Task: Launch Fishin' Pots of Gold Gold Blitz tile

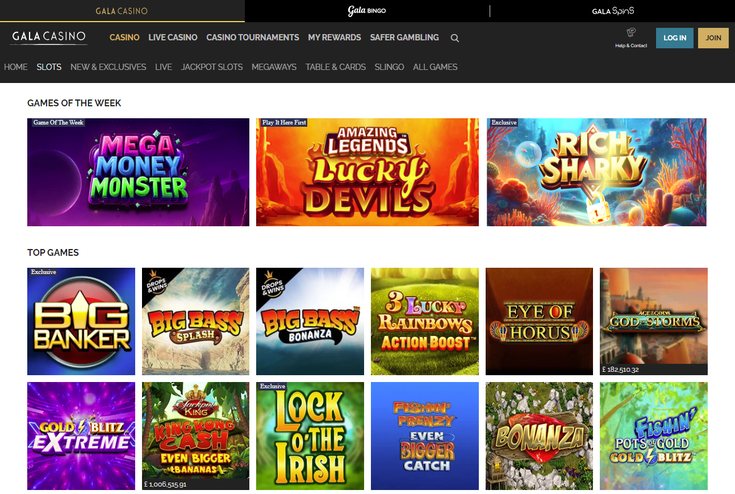Action: click(654, 436)
